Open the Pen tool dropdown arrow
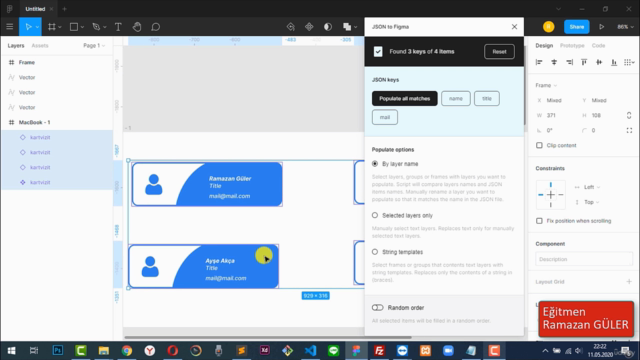Viewport: 640px width, 360px height. [x=104, y=27]
